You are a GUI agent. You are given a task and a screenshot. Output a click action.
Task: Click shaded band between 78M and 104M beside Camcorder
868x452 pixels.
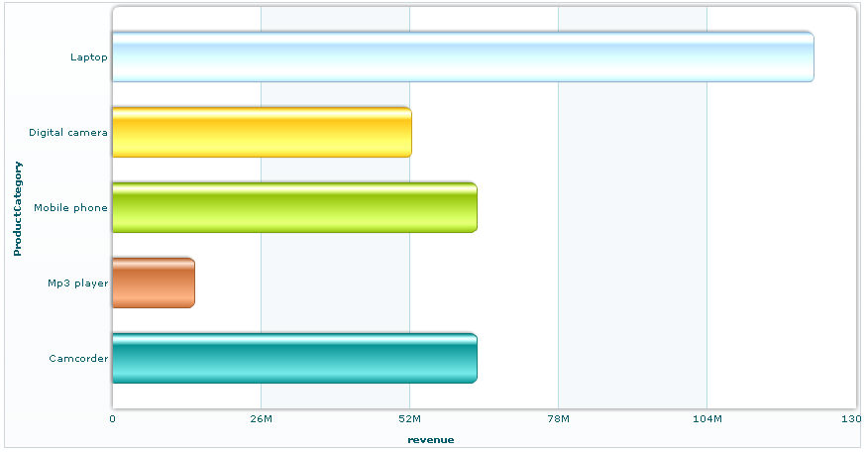pyautogui.click(x=632, y=359)
